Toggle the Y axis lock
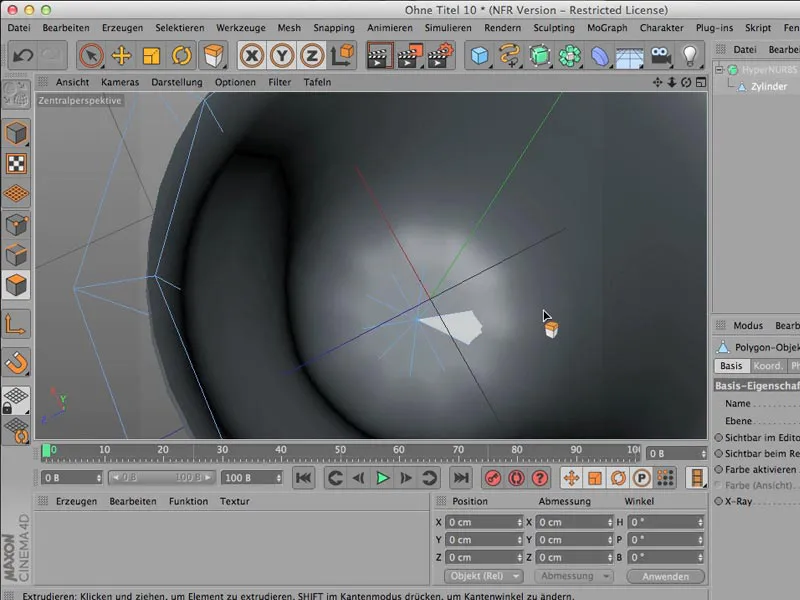 (x=282, y=55)
